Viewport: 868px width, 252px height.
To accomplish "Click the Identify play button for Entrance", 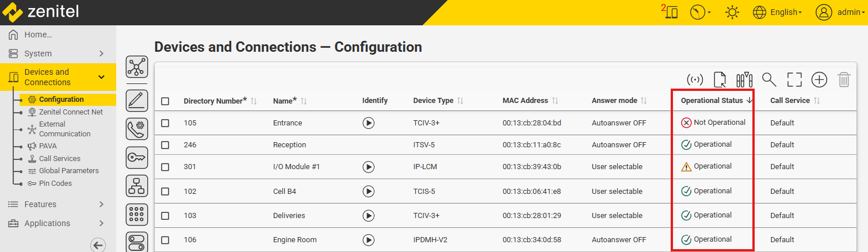I will [x=369, y=123].
